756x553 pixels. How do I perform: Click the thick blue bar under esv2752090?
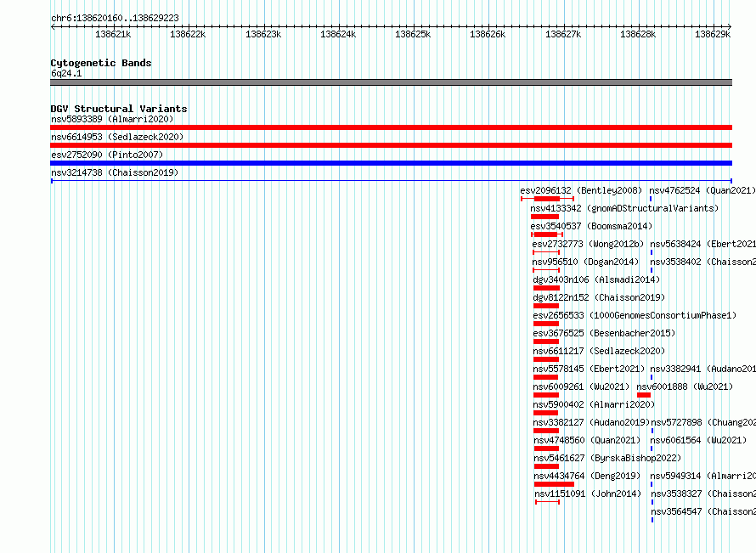click(x=391, y=163)
